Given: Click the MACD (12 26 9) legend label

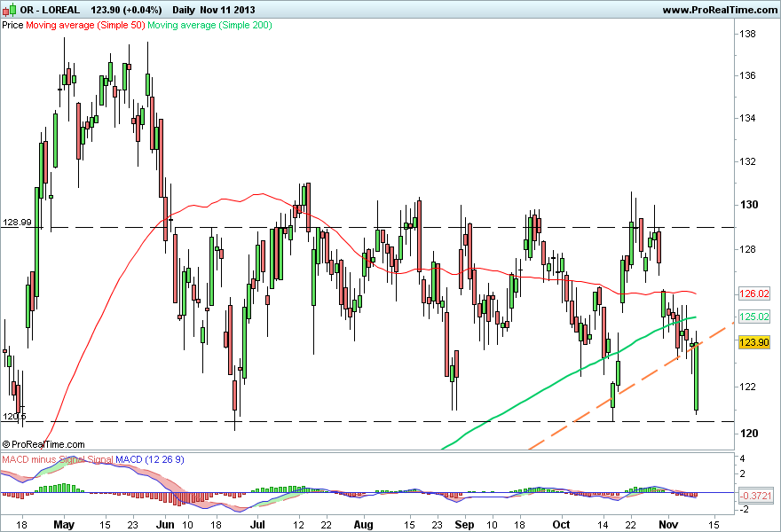Looking at the screenshot, I should pyautogui.click(x=150, y=459).
